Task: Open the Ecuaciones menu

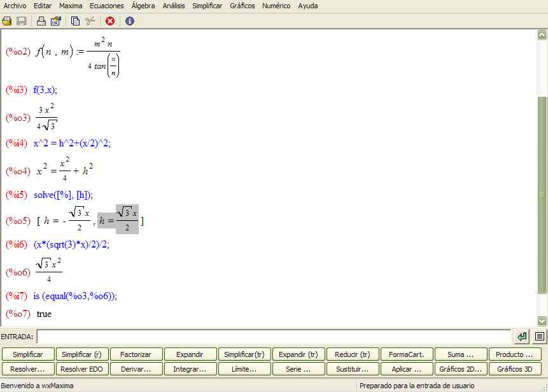Action: (106, 6)
